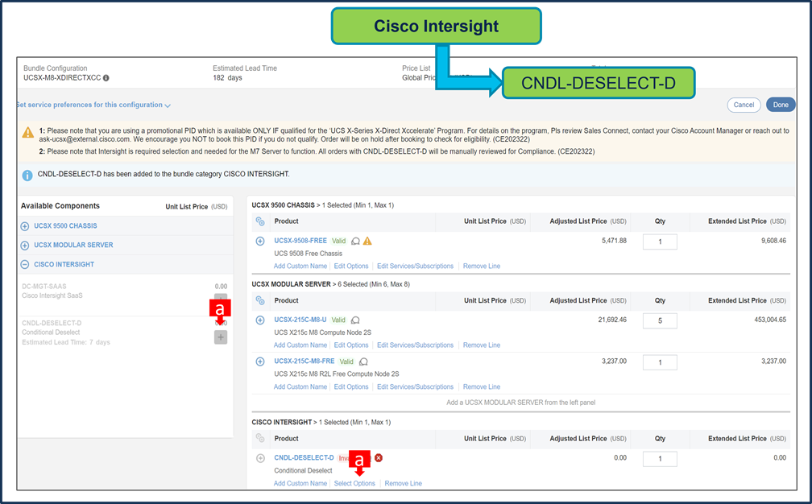812x504 pixels.
Task: Click the '182 days' lead time value
Action: pos(227,78)
